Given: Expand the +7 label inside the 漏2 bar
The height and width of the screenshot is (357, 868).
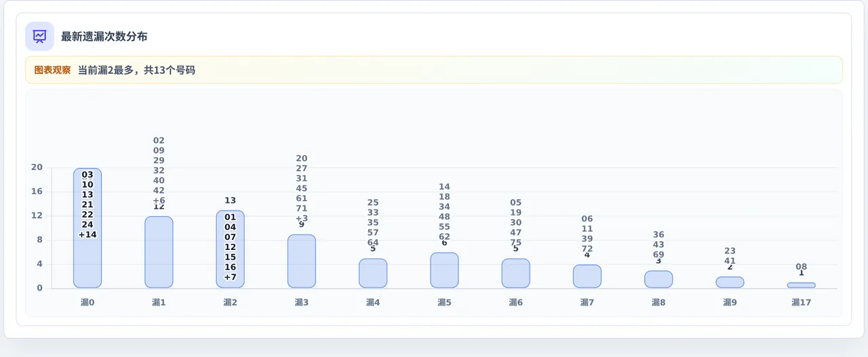Looking at the screenshot, I should (231, 277).
